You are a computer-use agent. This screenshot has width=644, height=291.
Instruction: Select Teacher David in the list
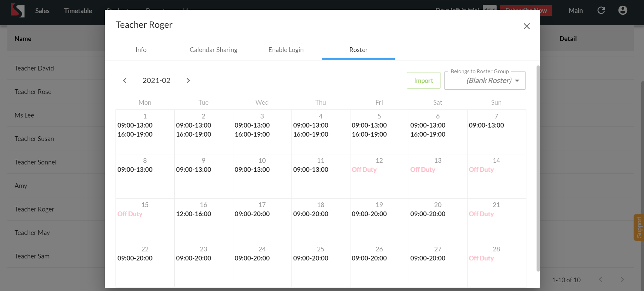click(x=34, y=68)
